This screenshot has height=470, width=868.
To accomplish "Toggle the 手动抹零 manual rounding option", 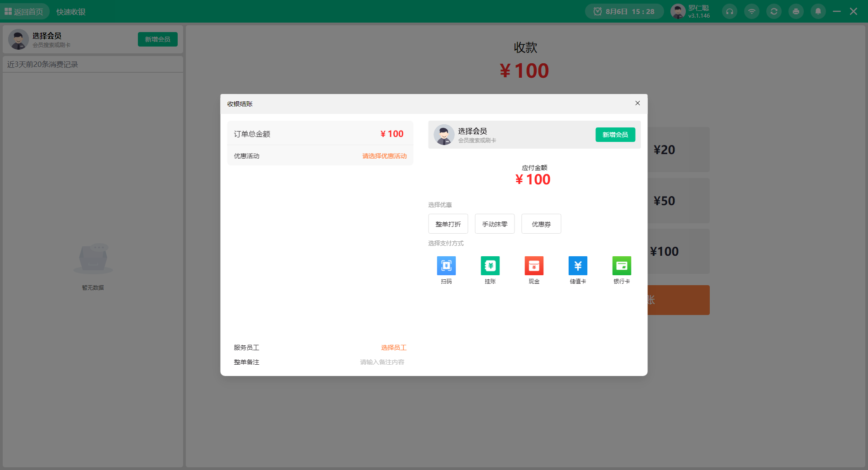I will point(494,224).
